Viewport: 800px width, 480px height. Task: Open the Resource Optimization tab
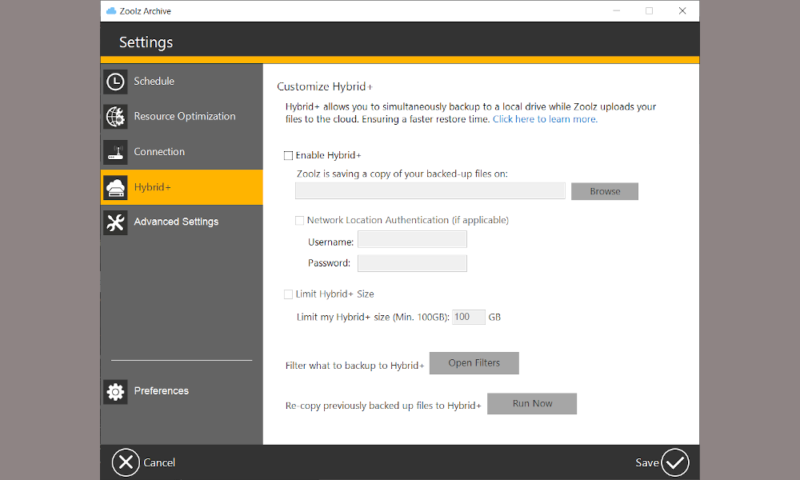[182, 116]
